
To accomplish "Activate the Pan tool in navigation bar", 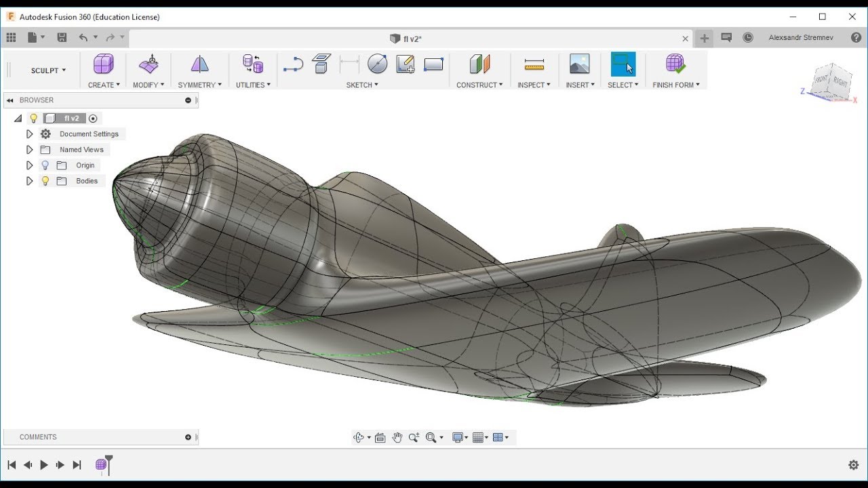I will [397, 437].
